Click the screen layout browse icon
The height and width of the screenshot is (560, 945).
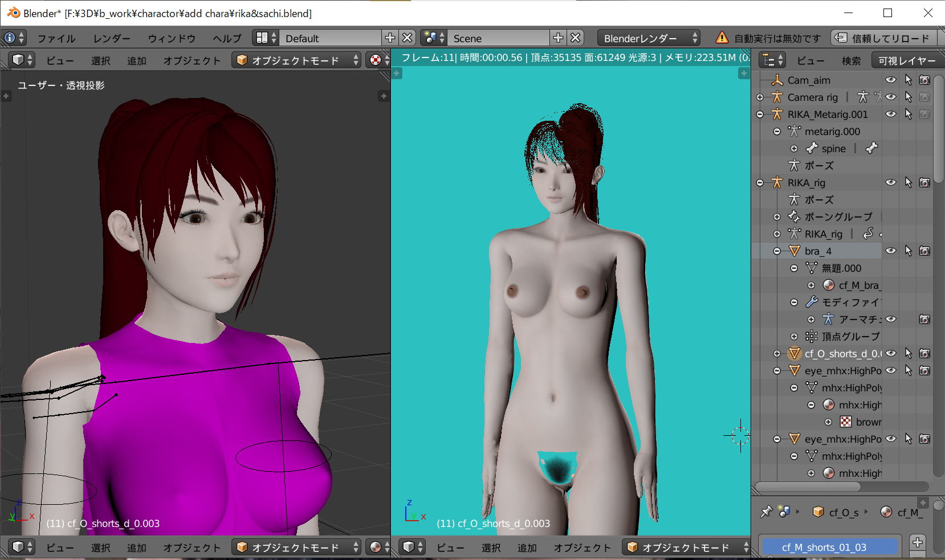pyautogui.click(x=266, y=38)
